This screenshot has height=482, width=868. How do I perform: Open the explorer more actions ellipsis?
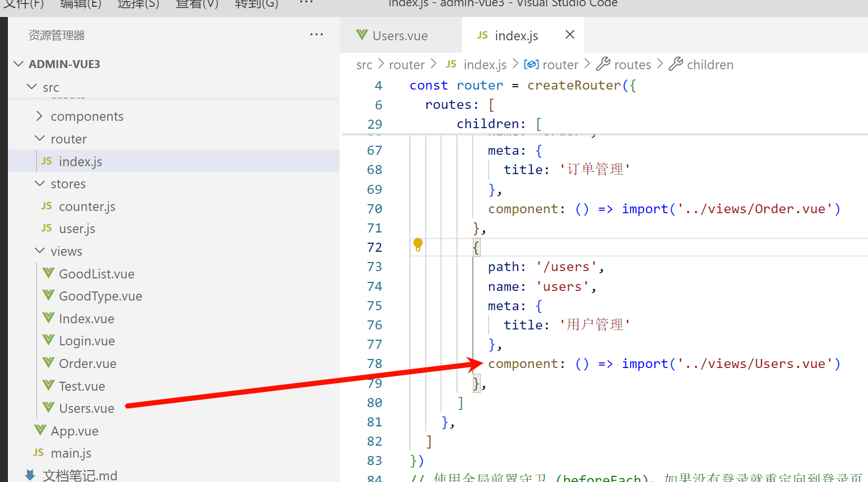316,35
